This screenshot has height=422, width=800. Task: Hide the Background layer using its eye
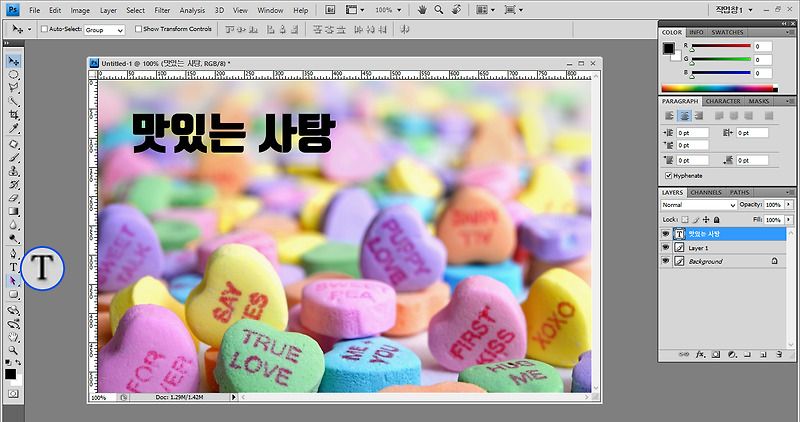pos(667,261)
